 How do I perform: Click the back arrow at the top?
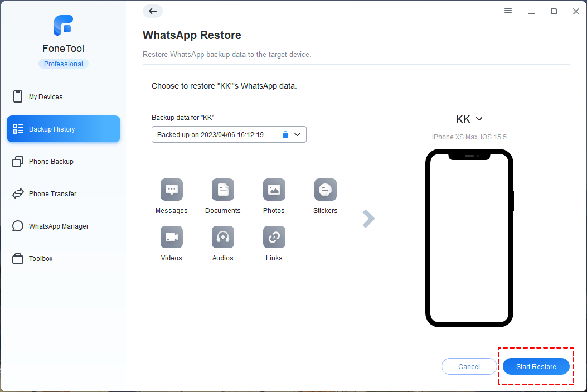[152, 11]
